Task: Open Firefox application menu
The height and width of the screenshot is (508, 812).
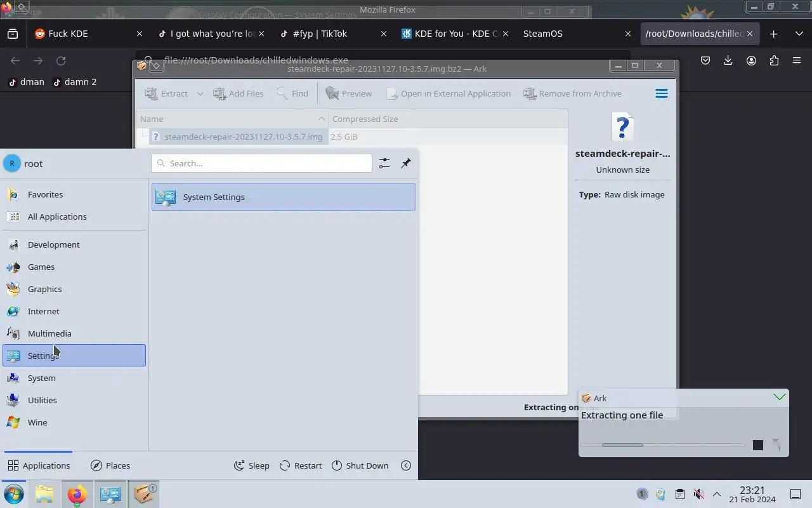Action: click(797, 60)
